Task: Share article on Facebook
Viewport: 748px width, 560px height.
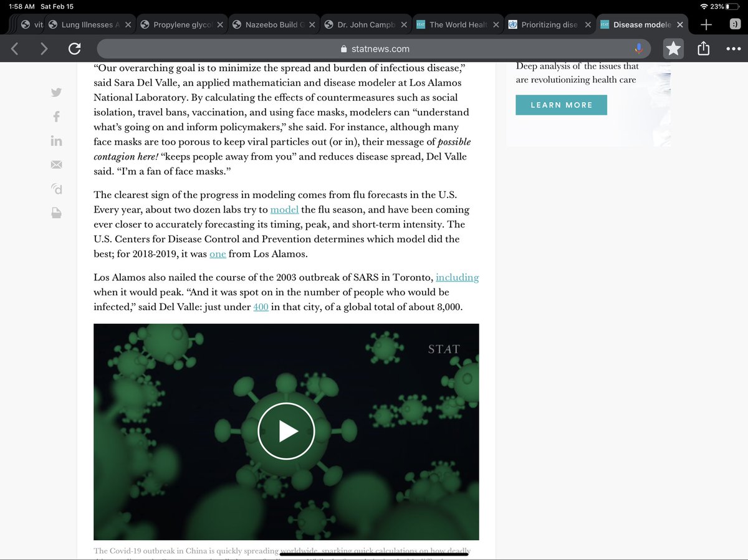Action: 56,116
